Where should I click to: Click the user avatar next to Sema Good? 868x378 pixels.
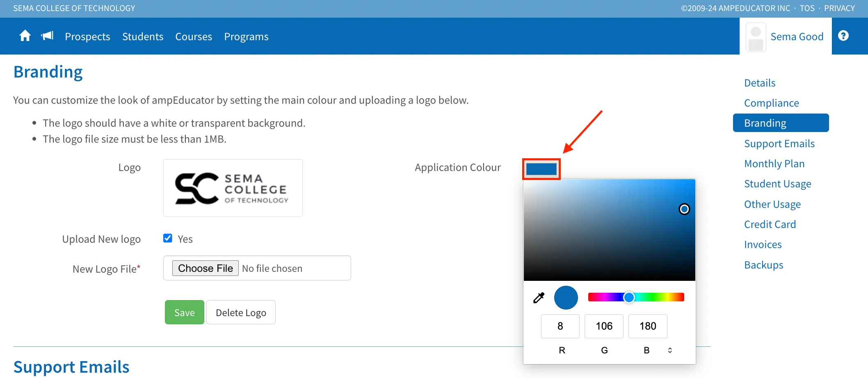[x=756, y=37]
